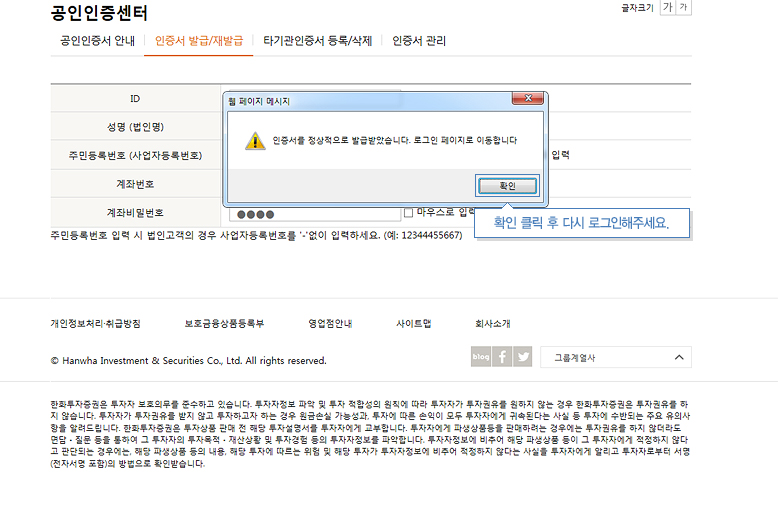Switch to 타기관인증서 등록/삭제 tab
The image size is (778, 518).
pos(317,41)
